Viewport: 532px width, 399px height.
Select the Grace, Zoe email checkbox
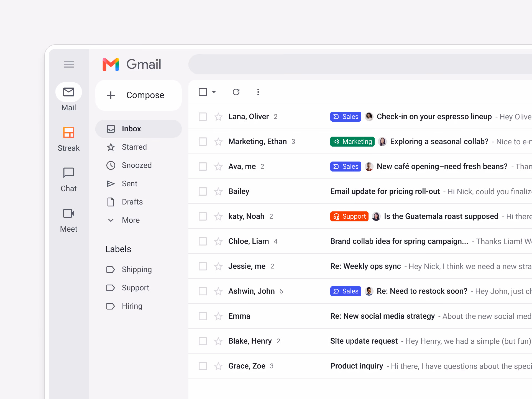[203, 366]
